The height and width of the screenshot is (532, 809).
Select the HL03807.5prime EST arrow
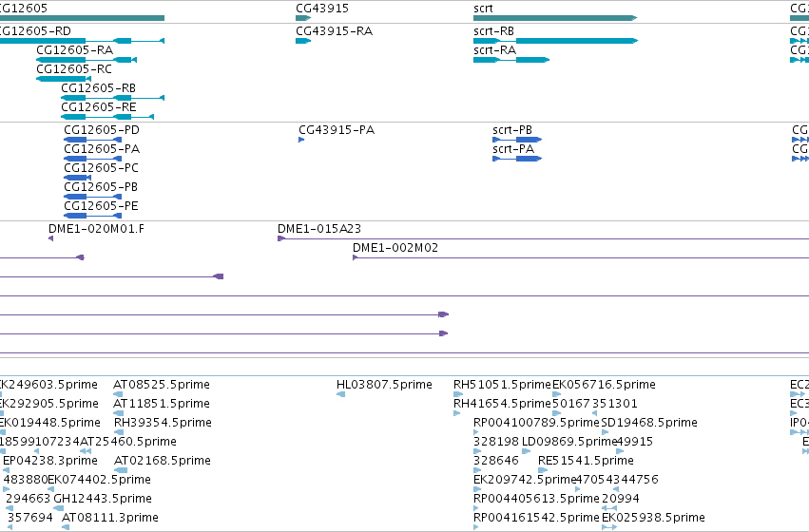pyautogui.click(x=340, y=394)
